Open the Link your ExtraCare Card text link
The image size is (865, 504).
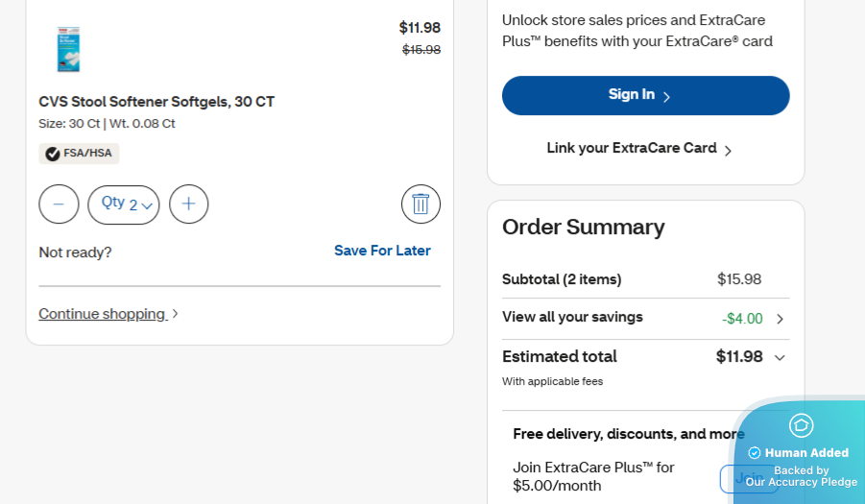(631, 148)
